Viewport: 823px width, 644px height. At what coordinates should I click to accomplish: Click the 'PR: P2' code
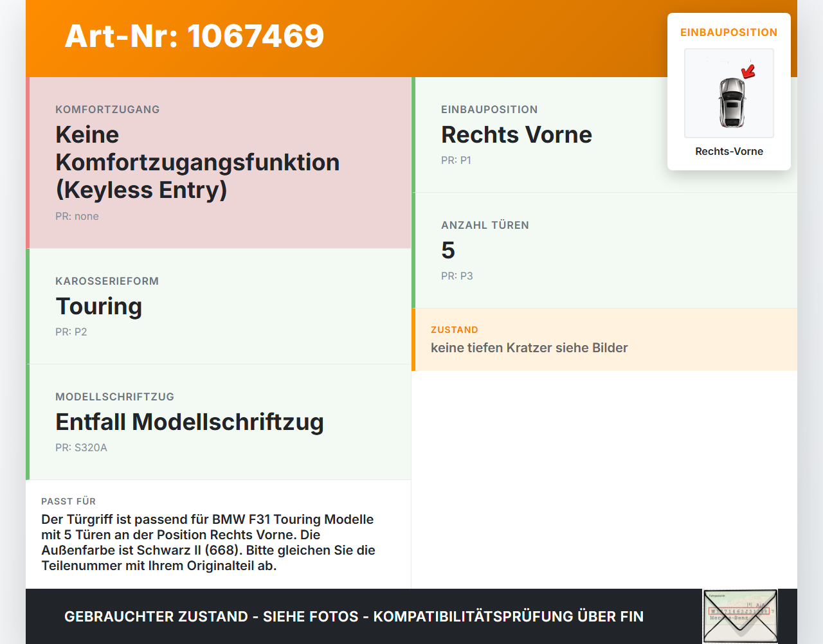71,332
